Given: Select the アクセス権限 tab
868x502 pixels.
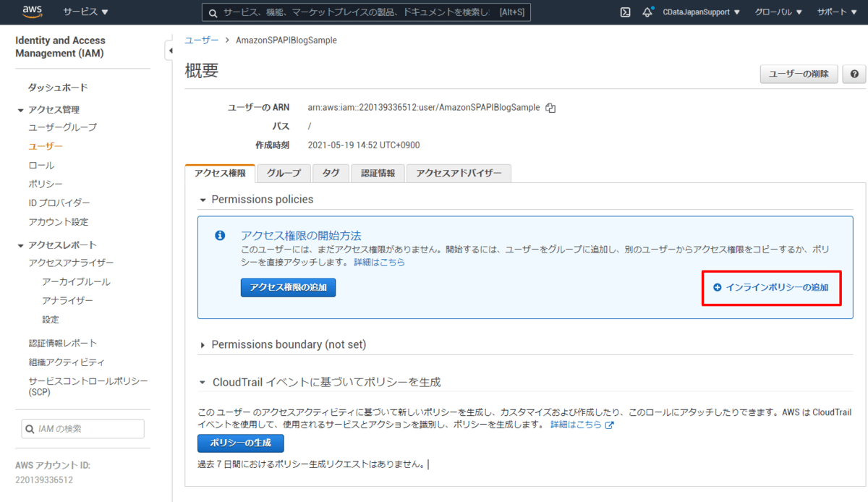Looking at the screenshot, I should 220,174.
